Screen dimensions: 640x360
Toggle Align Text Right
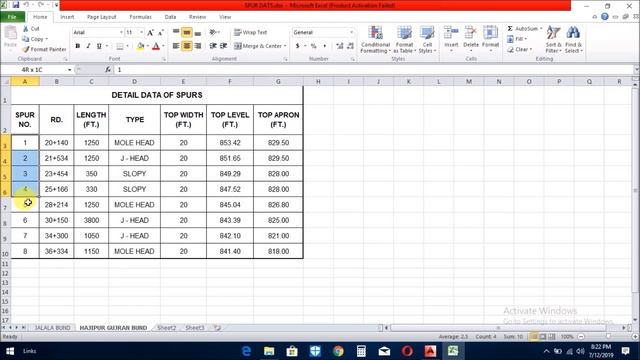(198, 46)
